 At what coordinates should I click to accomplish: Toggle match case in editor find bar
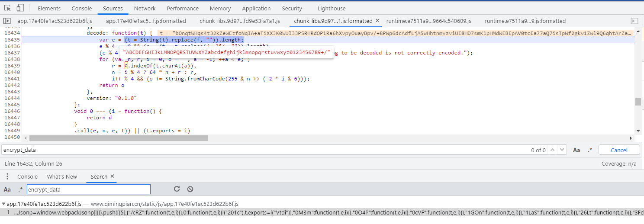(x=576, y=150)
